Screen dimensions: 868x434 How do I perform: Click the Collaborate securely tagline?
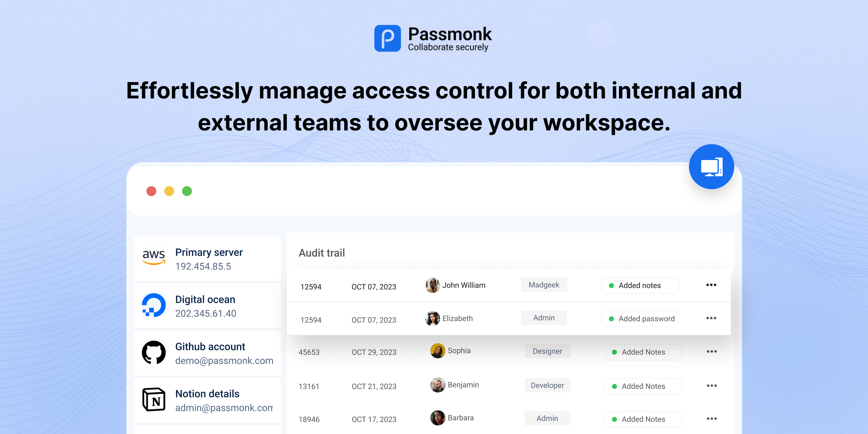448,47
